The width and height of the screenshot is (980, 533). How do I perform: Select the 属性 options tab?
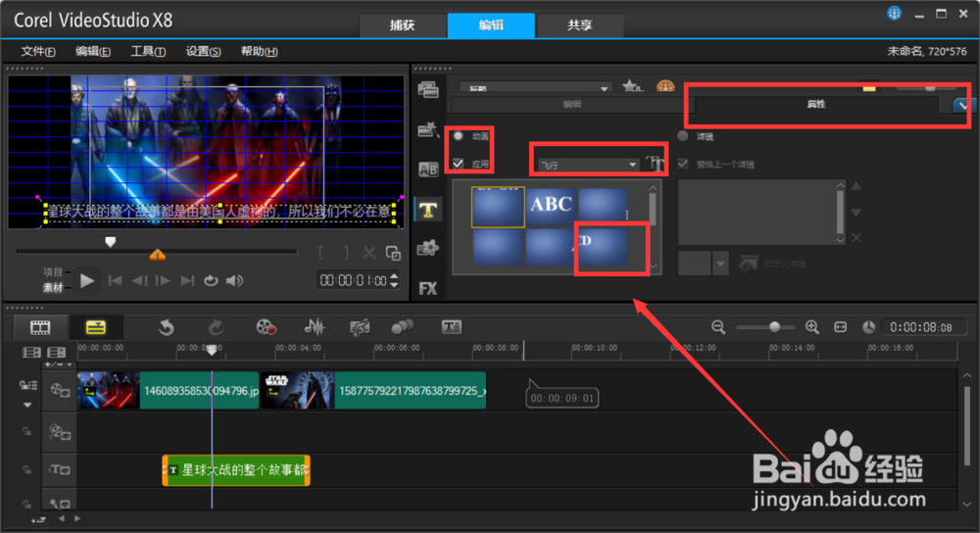tap(817, 105)
